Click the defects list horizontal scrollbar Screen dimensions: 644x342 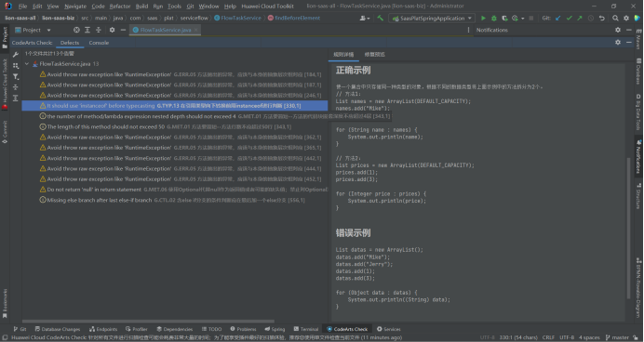[148, 321]
